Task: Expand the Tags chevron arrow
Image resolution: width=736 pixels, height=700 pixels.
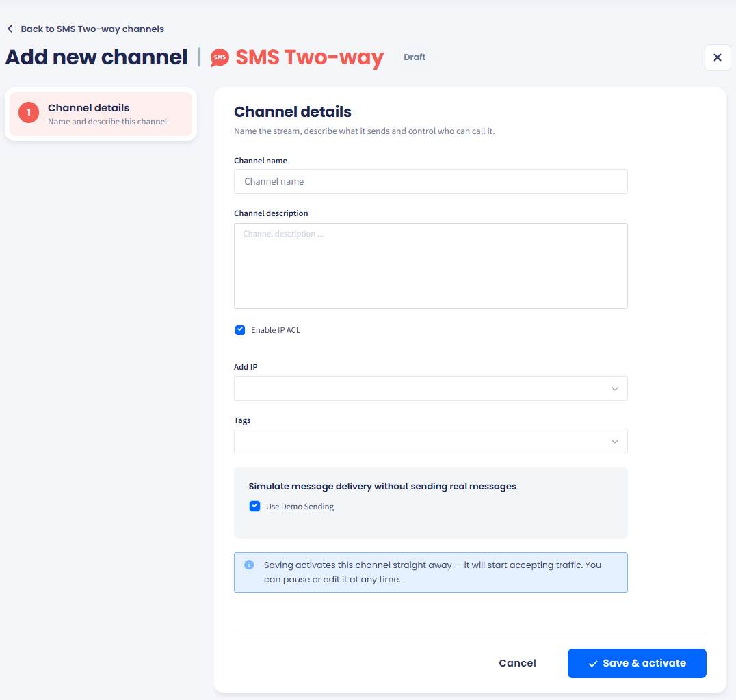Action: coord(615,441)
